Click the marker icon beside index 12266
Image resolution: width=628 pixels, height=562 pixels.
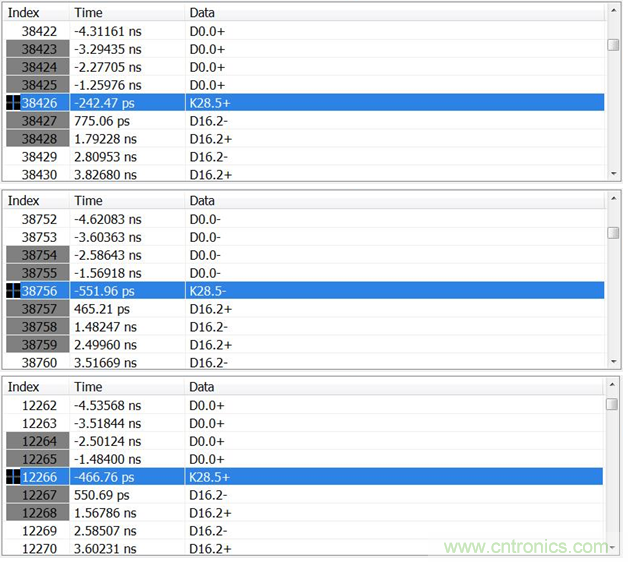[x=13, y=478]
